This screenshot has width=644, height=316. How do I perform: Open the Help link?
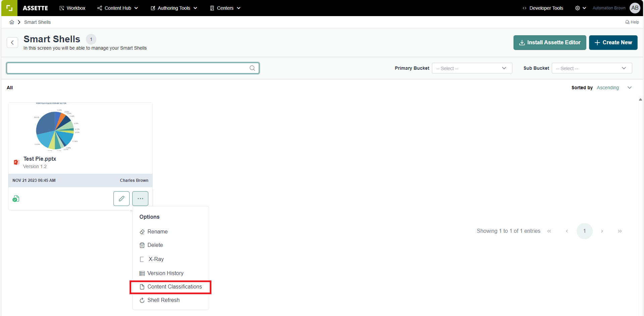click(632, 22)
